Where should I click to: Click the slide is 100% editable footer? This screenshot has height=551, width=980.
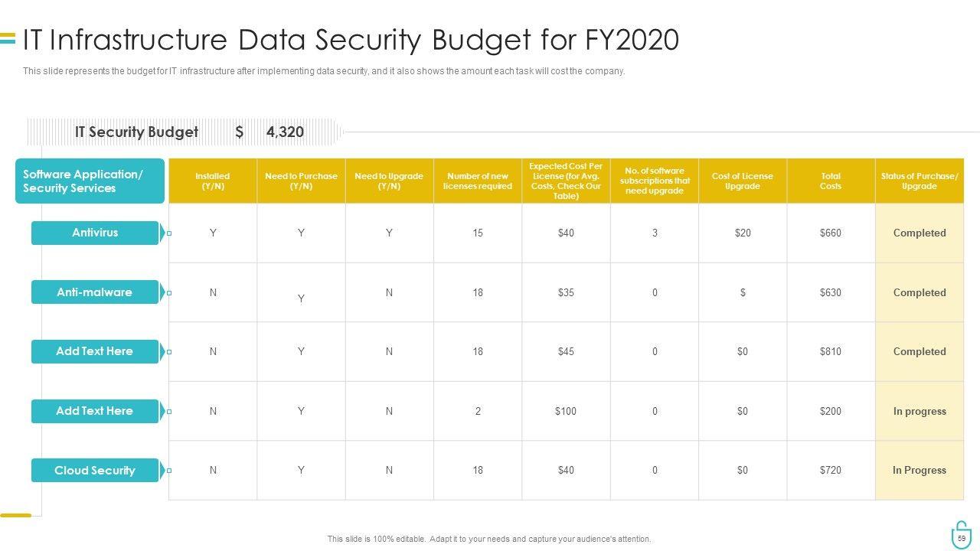click(489, 540)
